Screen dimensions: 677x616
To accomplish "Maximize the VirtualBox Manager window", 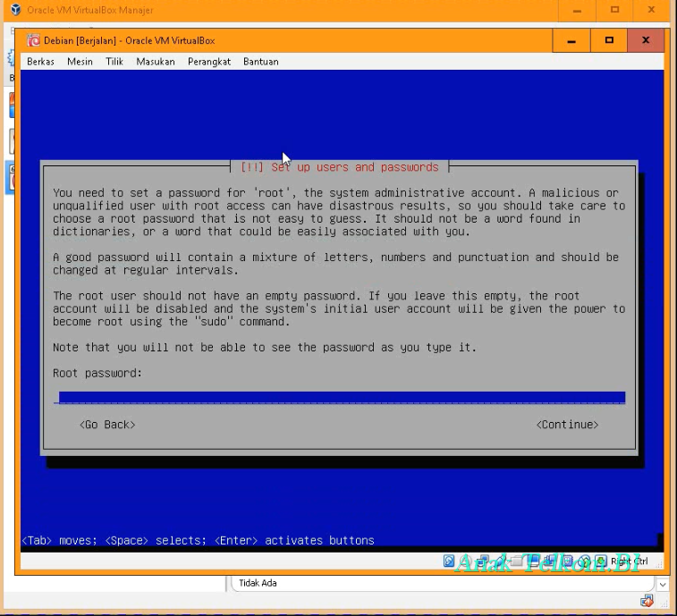I will tap(614, 10).
